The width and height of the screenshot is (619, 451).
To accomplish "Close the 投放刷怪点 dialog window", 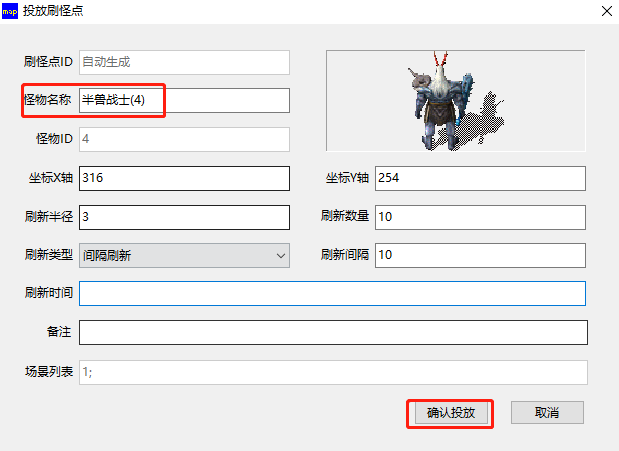I will tap(605, 12).
